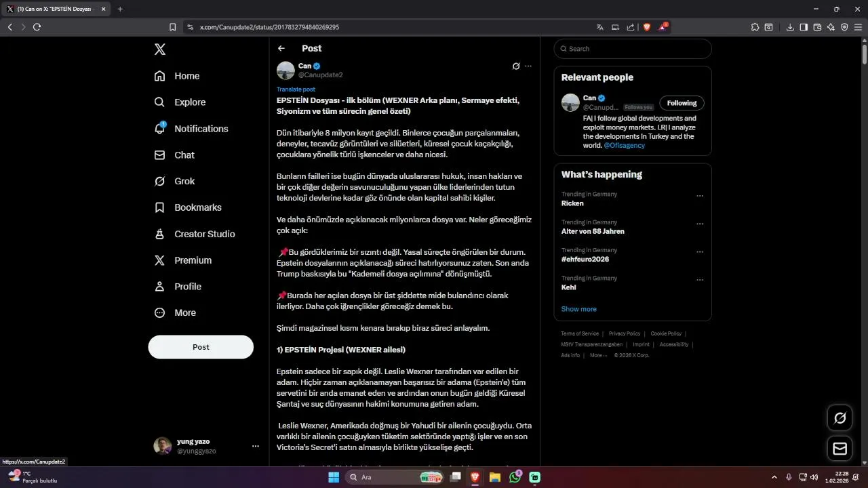Focus the X Search field
Screen dimensions: 868x488
click(633, 49)
